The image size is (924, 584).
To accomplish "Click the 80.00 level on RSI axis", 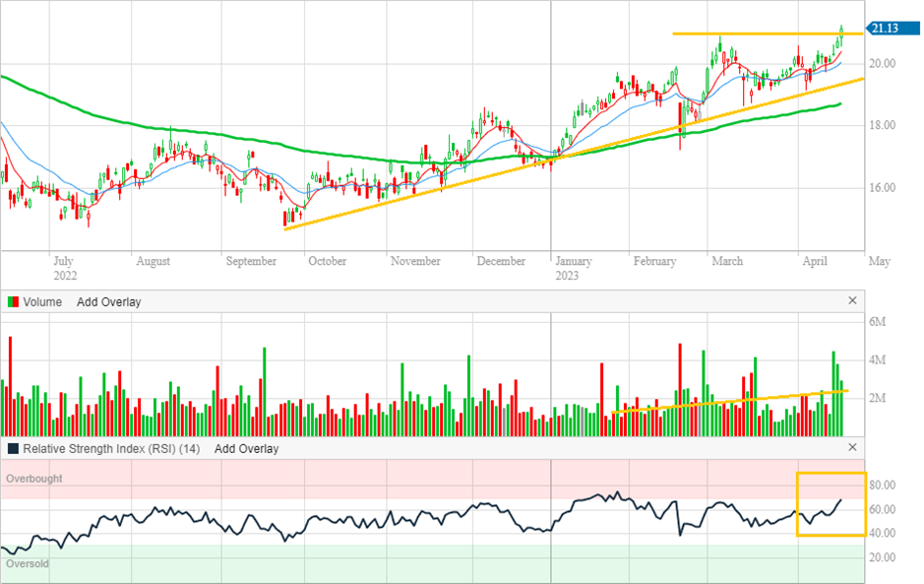I will pyautogui.click(x=881, y=486).
